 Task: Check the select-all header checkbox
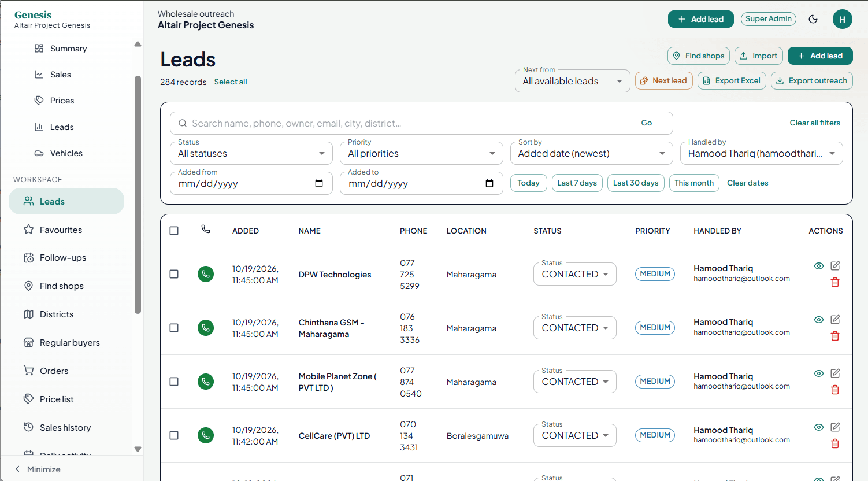[174, 231]
